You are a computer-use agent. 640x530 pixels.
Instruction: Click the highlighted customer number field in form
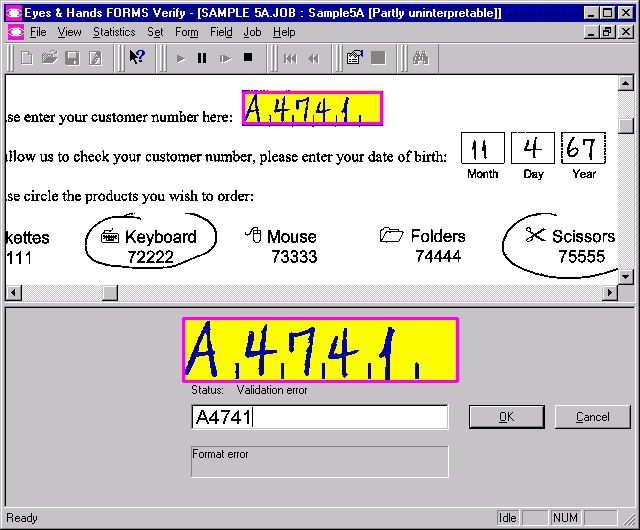(x=311, y=109)
